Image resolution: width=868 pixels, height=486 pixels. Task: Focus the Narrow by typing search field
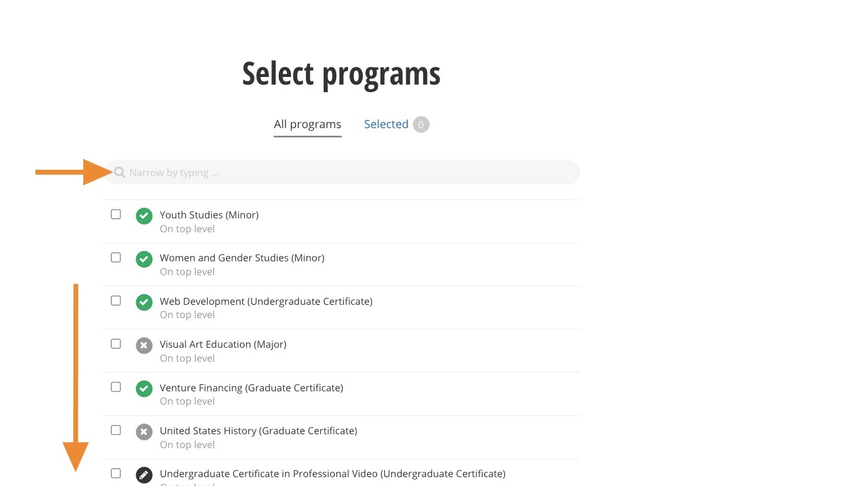347,172
